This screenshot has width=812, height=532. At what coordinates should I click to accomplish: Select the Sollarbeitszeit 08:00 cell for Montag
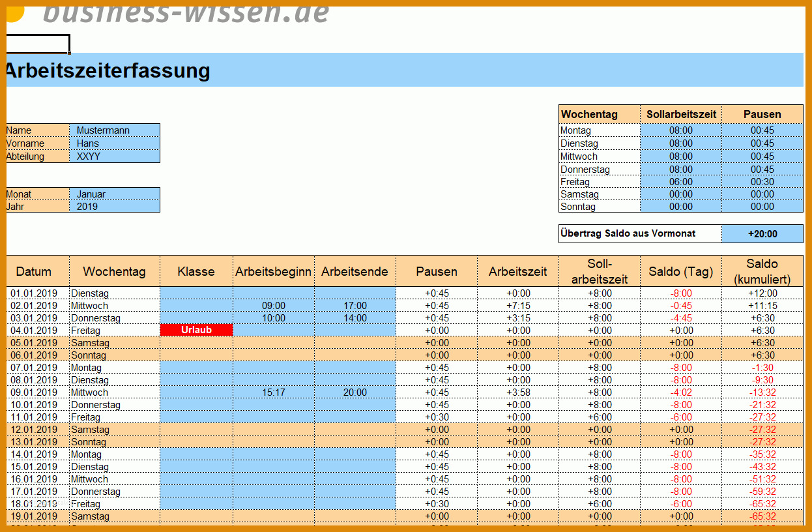click(681, 130)
